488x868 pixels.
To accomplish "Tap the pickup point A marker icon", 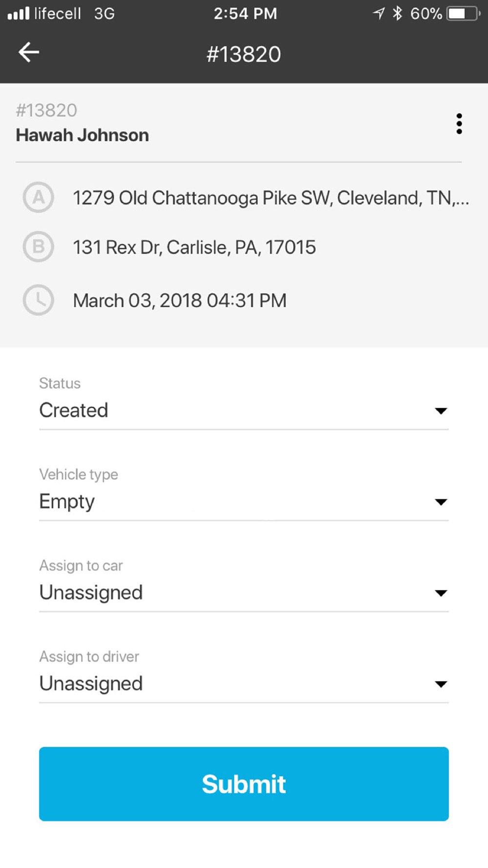I will (38, 197).
